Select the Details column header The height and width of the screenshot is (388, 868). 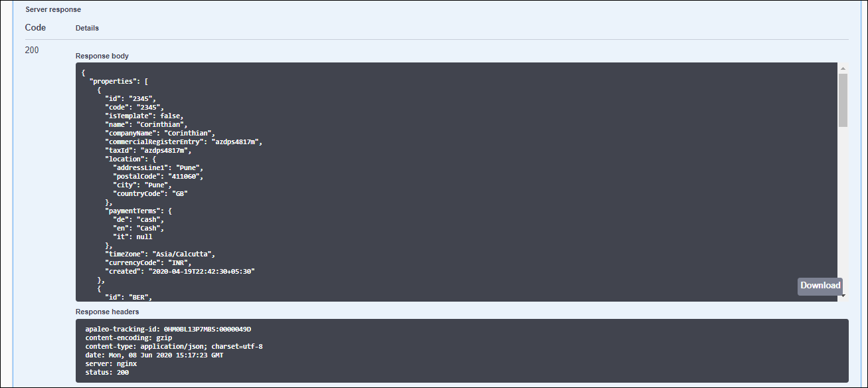click(x=87, y=29)
